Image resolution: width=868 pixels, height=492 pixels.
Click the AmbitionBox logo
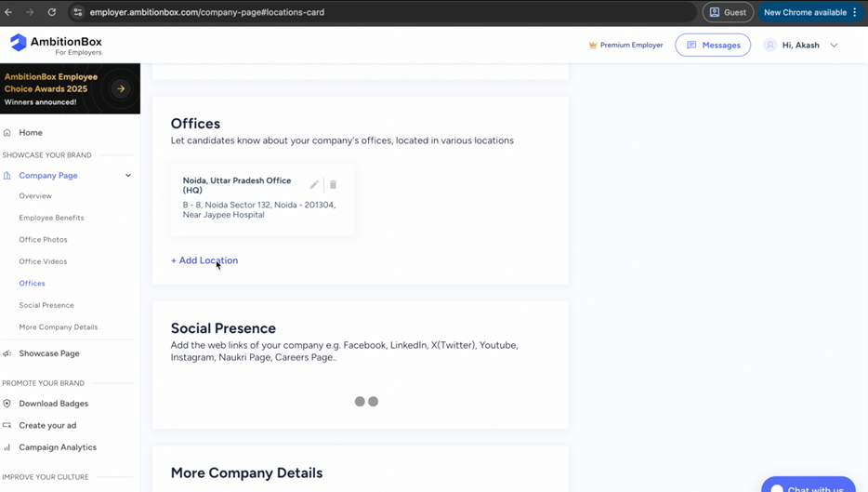coord(56,45)
